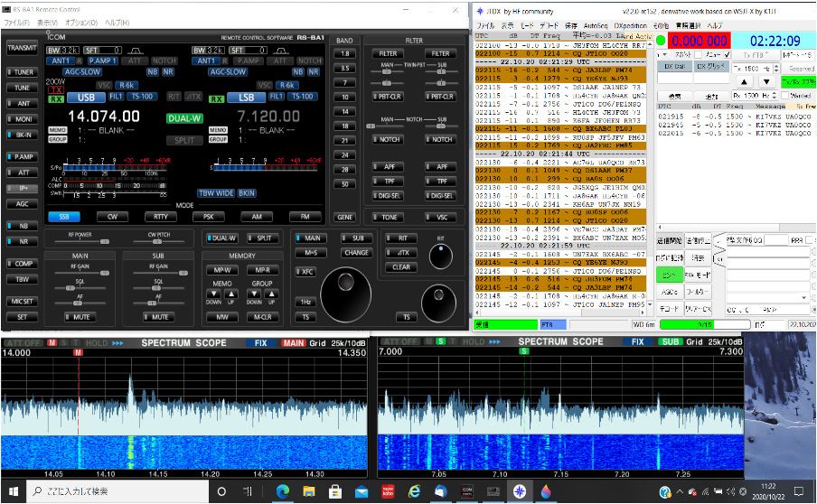Open オプション(O) menu in RS-BA1
Image resolution: width=817 pixels, height=504 pixels.
(81, 23)
